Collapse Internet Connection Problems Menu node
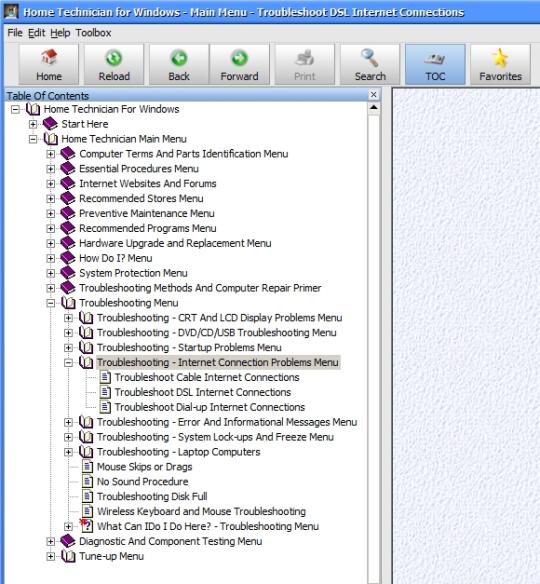This screenshot has width=540, height=584. 69,362
